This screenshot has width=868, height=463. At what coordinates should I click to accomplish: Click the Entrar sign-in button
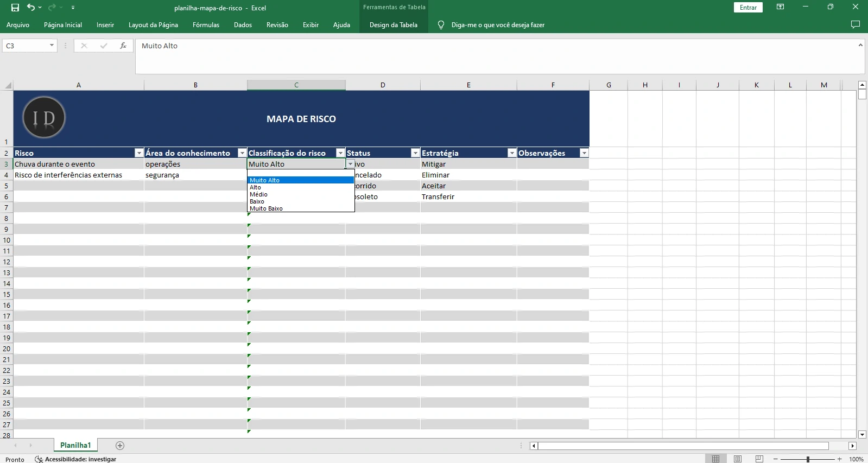click(x=748, y=8)
